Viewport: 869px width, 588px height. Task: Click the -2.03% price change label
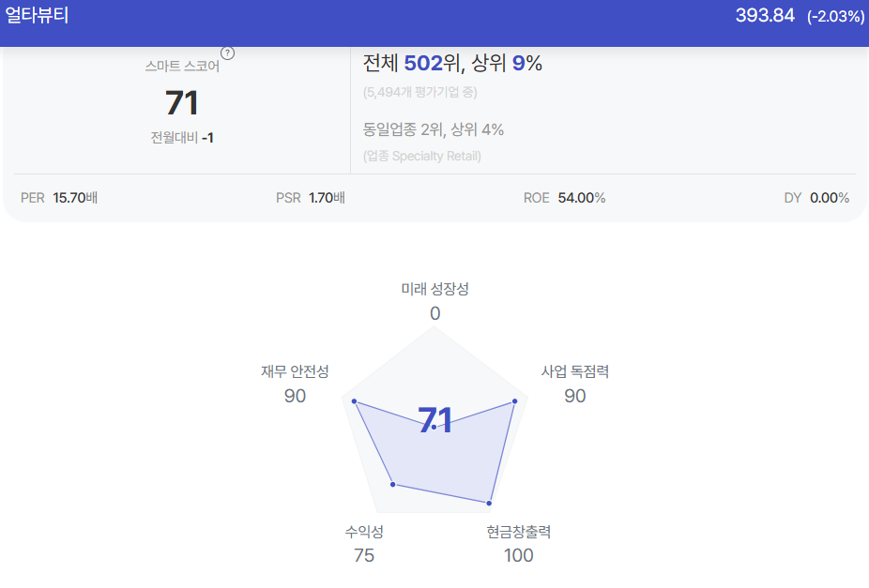(835, 16)
